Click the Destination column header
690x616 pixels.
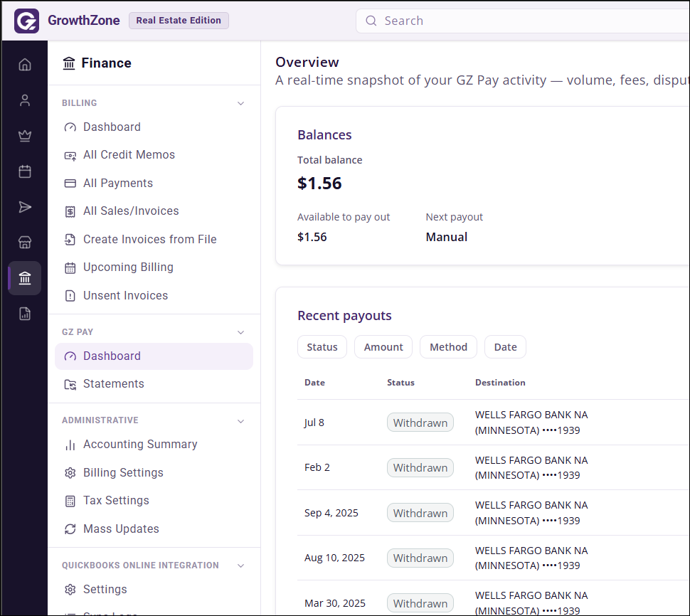tap(500, 383)
